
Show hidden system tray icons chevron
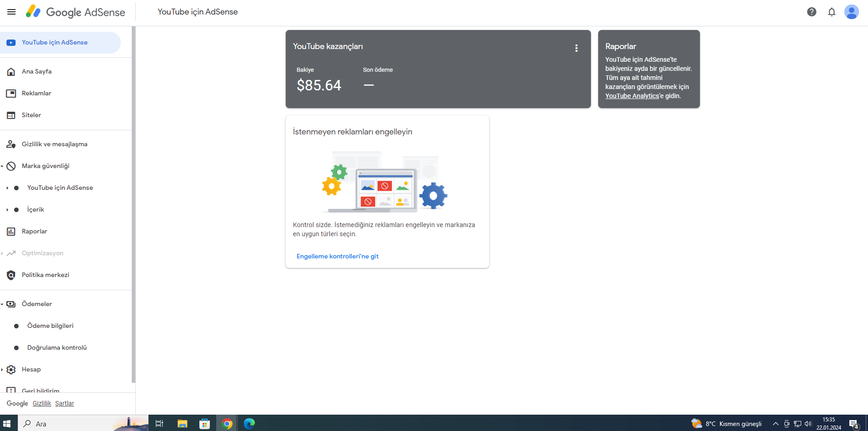(776, 424)
